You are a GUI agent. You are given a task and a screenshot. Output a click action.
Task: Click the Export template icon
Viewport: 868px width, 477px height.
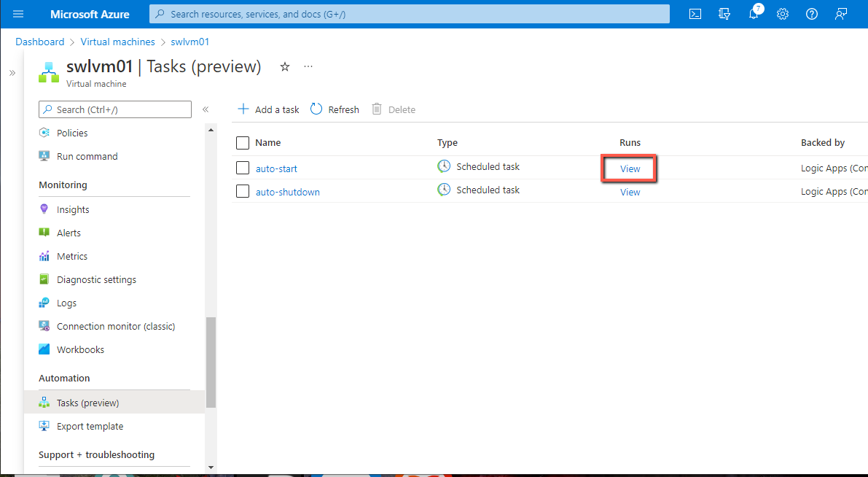click(x=44, y=426)
